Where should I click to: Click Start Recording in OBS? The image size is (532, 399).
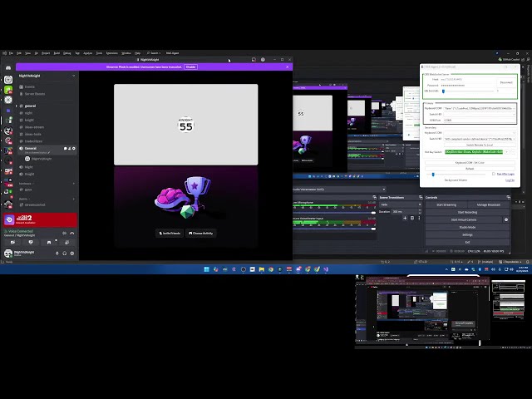[x=467, y=213]
